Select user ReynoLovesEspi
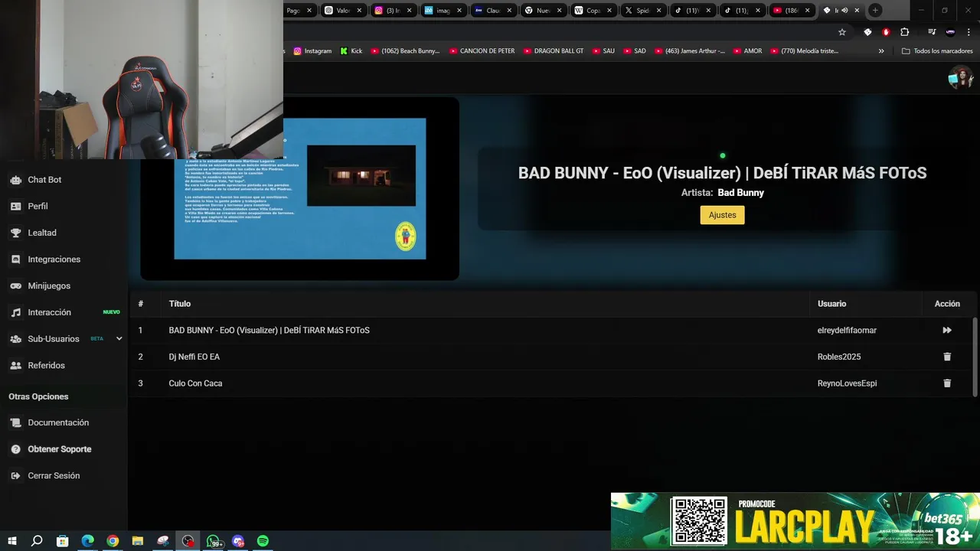This screenshot has height=551, width=980. 847,383
